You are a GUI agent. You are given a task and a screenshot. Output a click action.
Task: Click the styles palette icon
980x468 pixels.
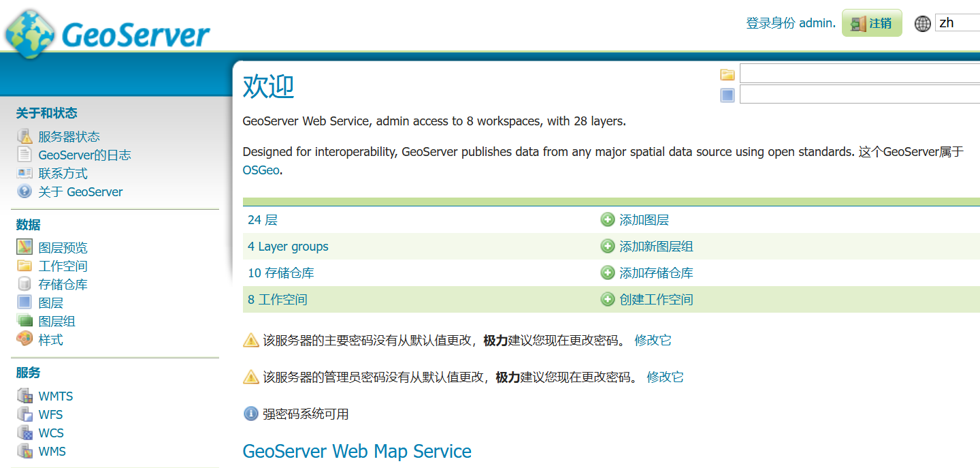click(24, 339)
